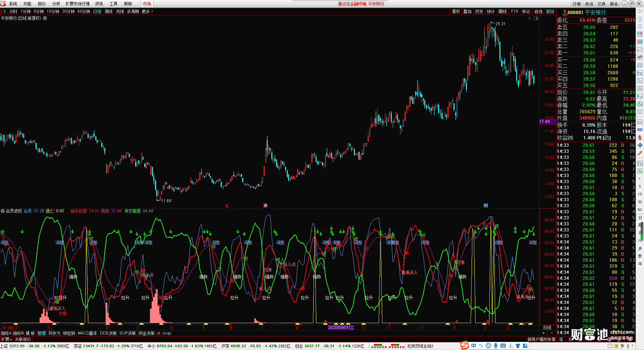Open the 功能 menu
The image size is (644, 350).
click(x=28, y=4)
